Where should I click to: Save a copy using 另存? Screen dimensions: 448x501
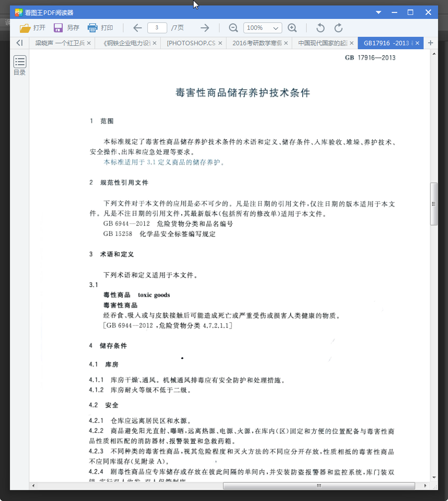[x=66, y=28]
